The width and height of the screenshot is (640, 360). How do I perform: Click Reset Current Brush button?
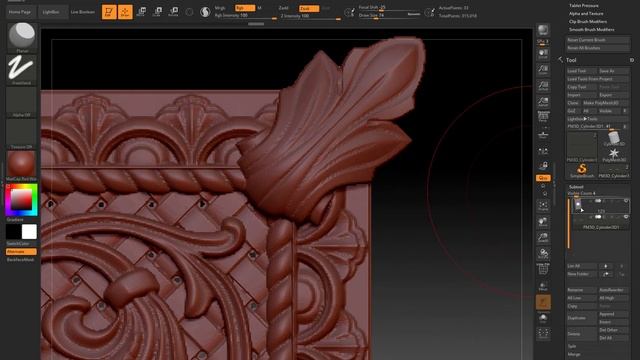(x=598, y=40)
